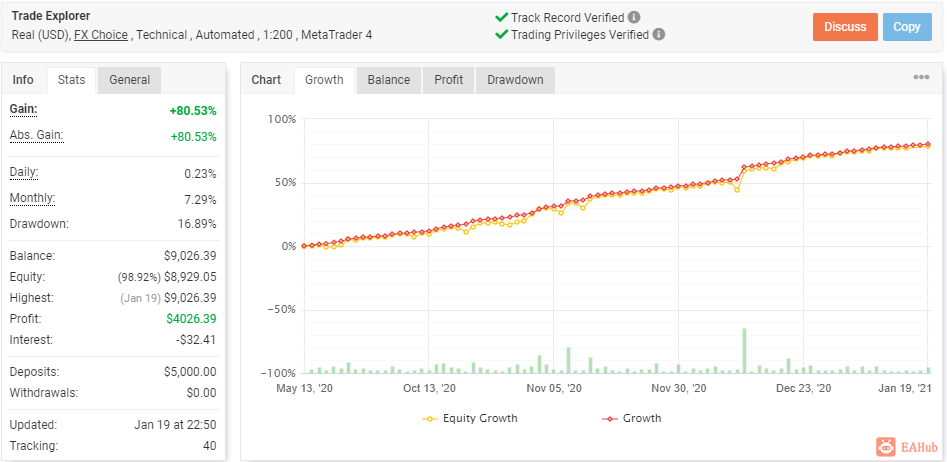Click the orange Discuss button
The width and height of the screenshot is (947, 462).
tap(845, 27)
